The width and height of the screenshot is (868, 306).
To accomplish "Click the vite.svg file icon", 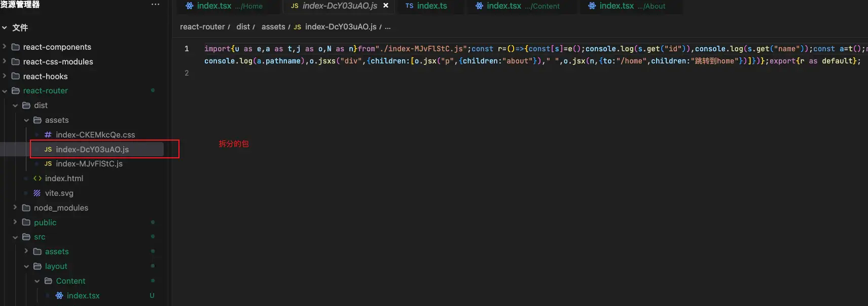I will pyautogui.click(x=37, y=193).
